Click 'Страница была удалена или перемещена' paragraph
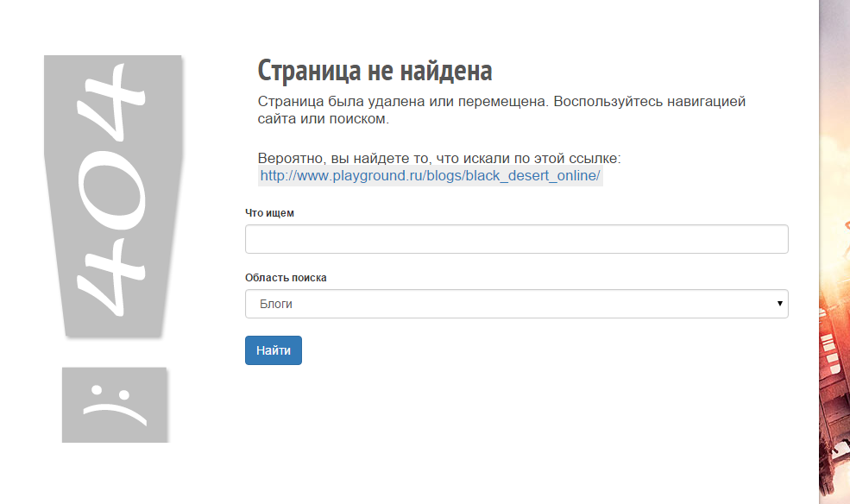Image resolution: width=850 pixels, height=504 pixels. [x=501, y=110]
